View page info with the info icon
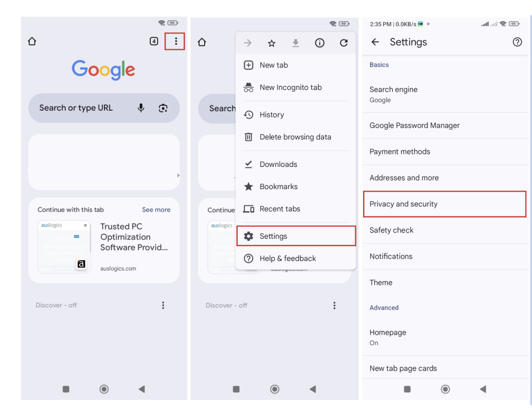Screen dimensions: 532x413 (320, 43)
